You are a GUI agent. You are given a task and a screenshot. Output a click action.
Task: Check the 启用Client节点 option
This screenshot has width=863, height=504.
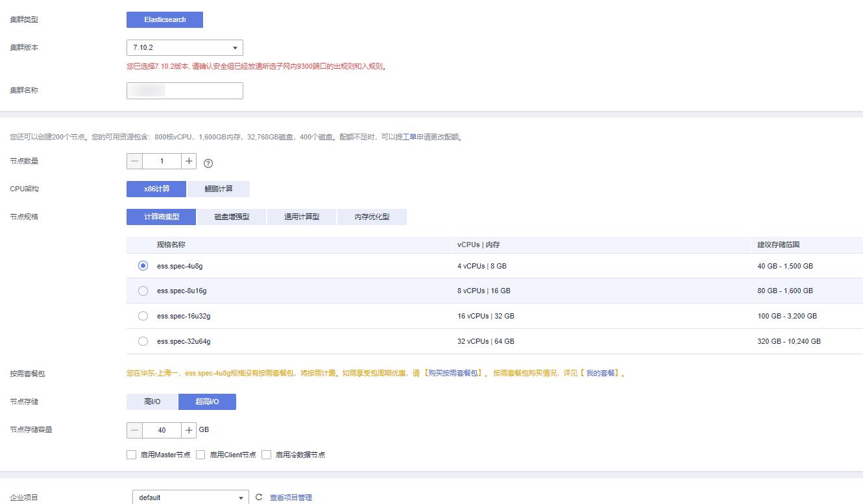pyautogui.click(x=201, y=455)
